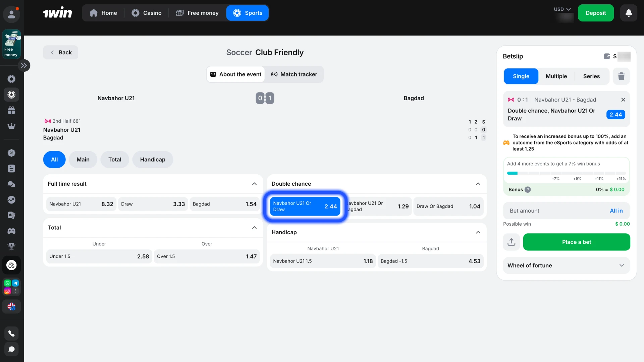
Task: Open the language flag selector icon
Action: point(11,307)
